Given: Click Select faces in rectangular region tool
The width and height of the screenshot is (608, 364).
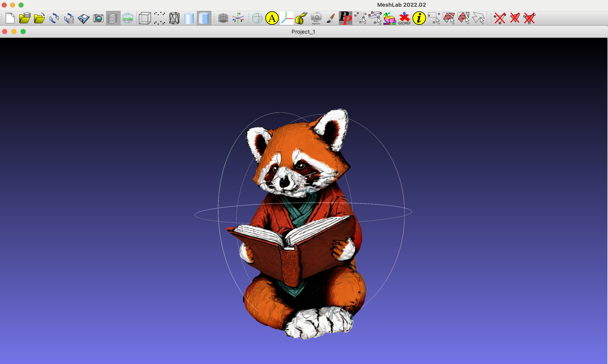Looking at the screenshot, I should [x=449, y=18].
